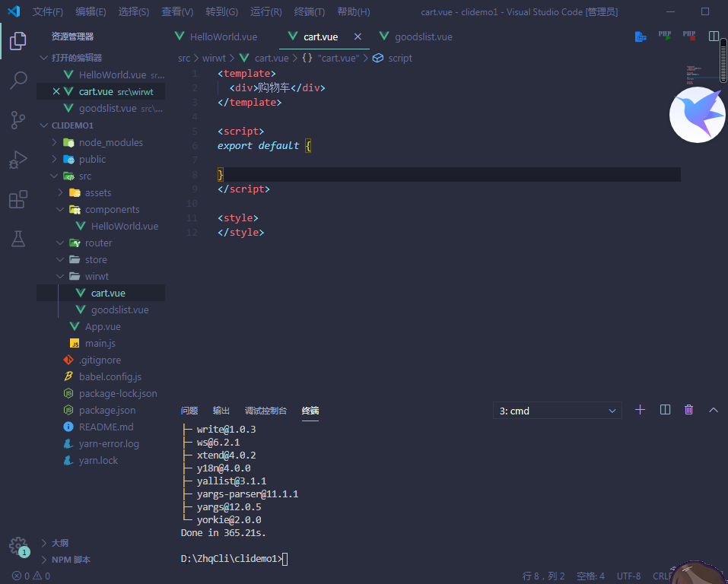This screenshot has height=584, width=728.
Task: Collapse the components folder
Action: 60,209
